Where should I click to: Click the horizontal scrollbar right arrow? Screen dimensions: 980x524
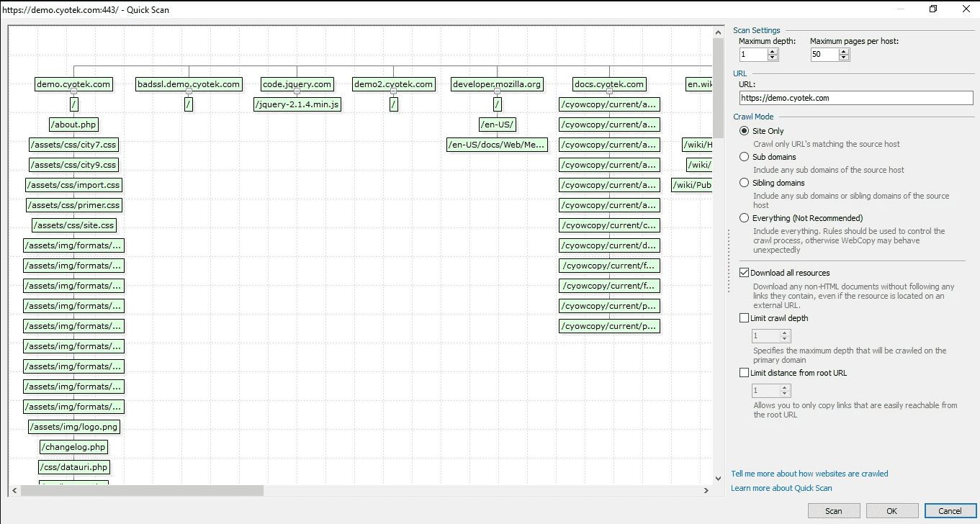click(706, 490)
